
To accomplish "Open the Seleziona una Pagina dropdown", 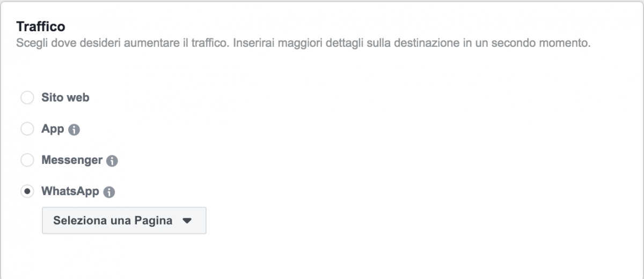I will pos(124,220).
